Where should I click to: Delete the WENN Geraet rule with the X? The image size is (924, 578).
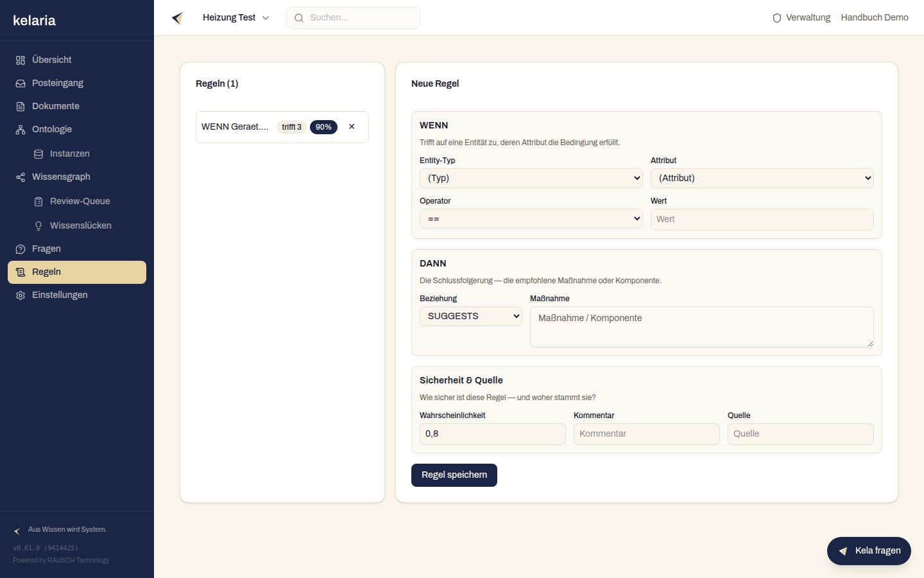click(352, 127)
